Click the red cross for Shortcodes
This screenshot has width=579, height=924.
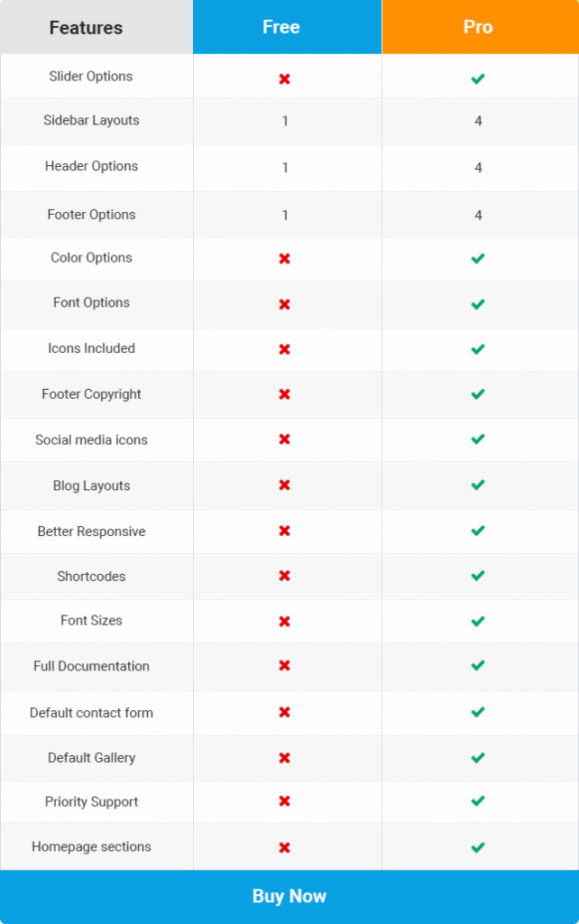284,576
